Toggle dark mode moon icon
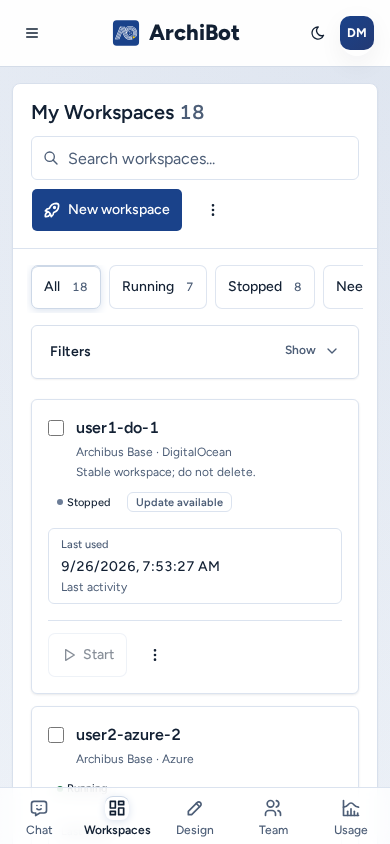Image resolution: width=390 pixels, height=844 pixels. (318, 33)
